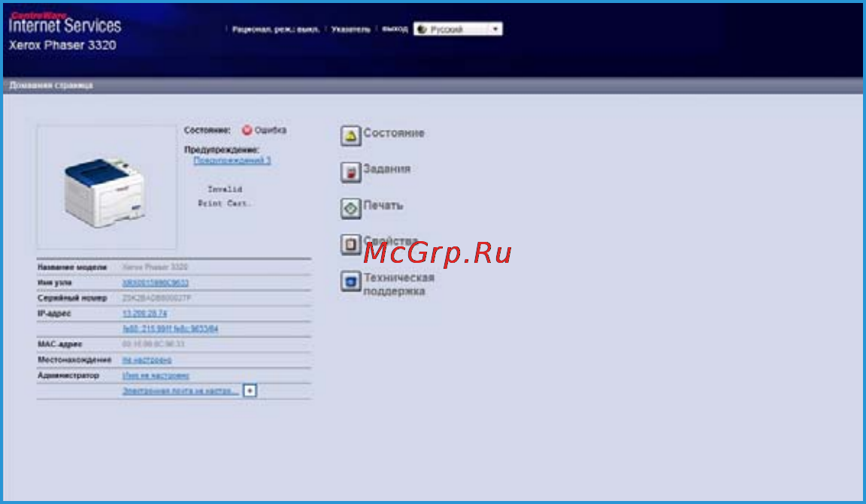This screenshot has height=504, width=866.
Task: Click the Xerox Phaser 3320 printer image
Action: coord(105,192)
